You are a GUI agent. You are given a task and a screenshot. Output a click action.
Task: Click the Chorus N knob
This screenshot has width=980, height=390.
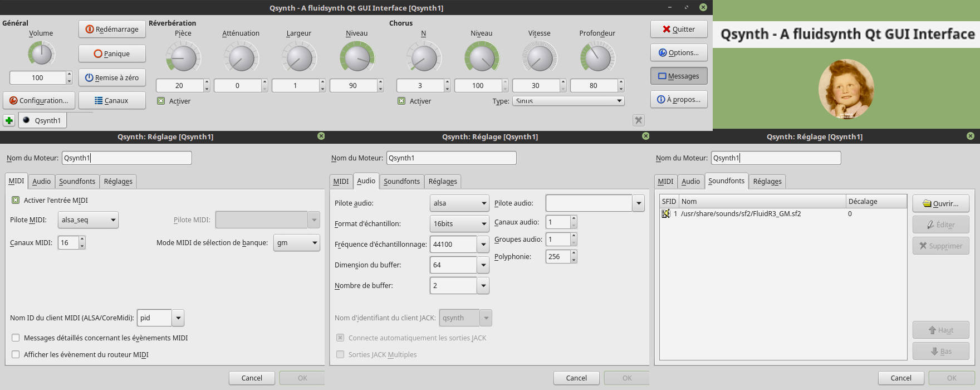coord(424,58)
